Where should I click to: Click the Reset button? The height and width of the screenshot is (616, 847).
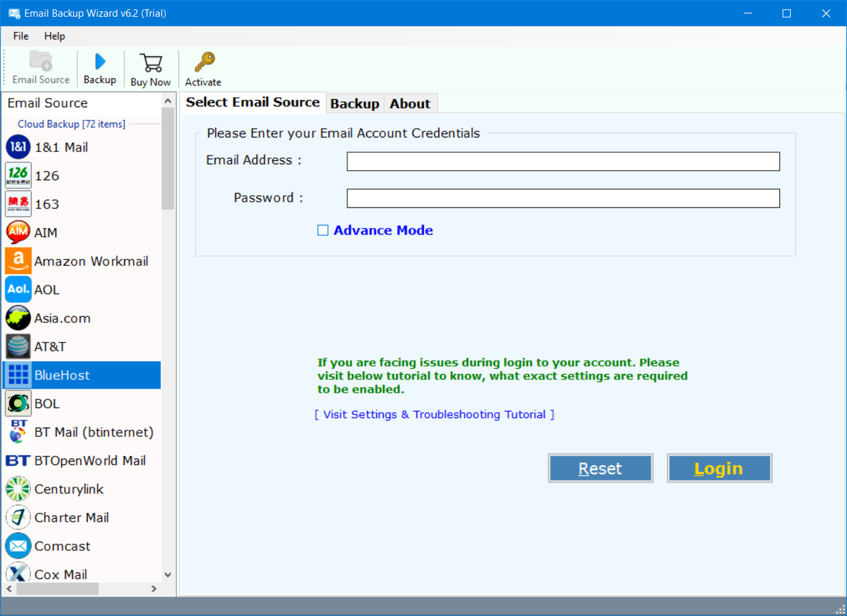(x=600, y=469)
